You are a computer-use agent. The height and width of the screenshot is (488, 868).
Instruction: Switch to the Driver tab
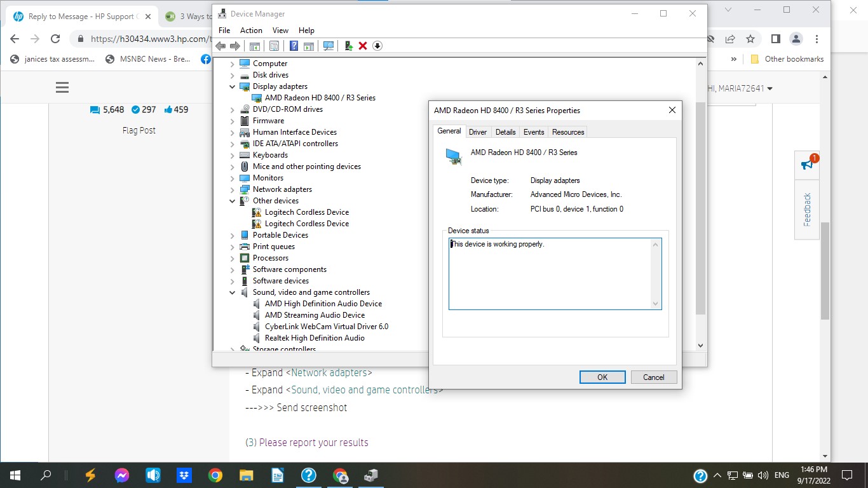coord(478,132)
